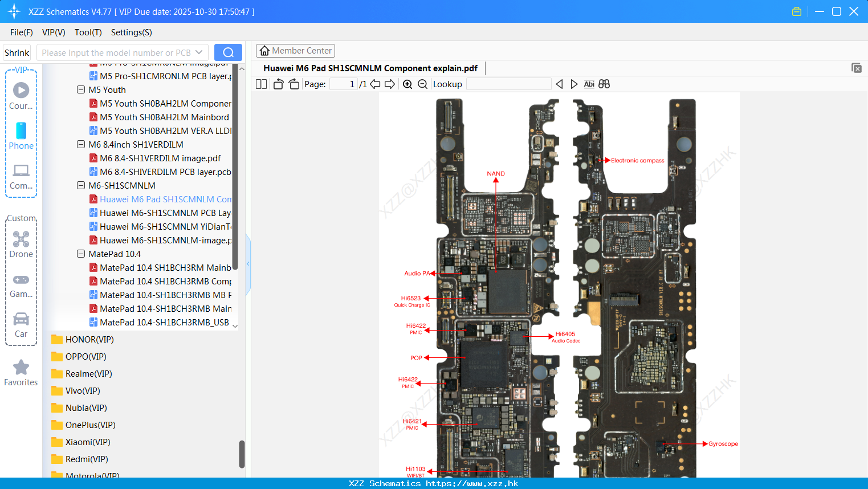868x489 pixels.
Task: Open the Realme(VIP) folder
Action: tap(81, 373)
